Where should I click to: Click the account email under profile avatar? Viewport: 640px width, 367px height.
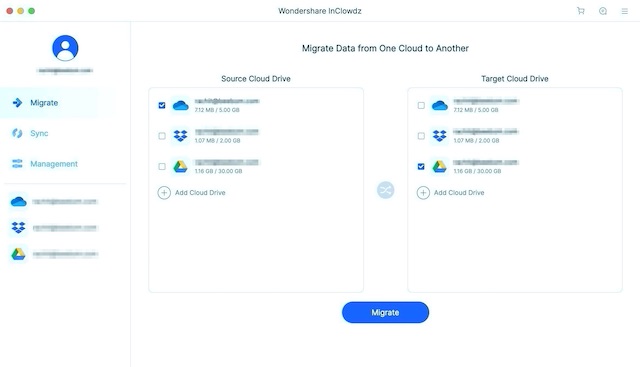(x=65, y=71)
